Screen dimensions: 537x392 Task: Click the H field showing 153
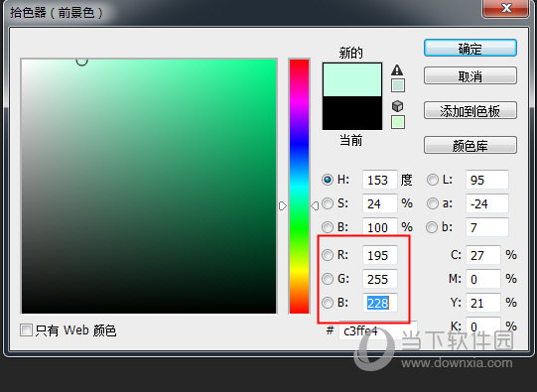380,180
